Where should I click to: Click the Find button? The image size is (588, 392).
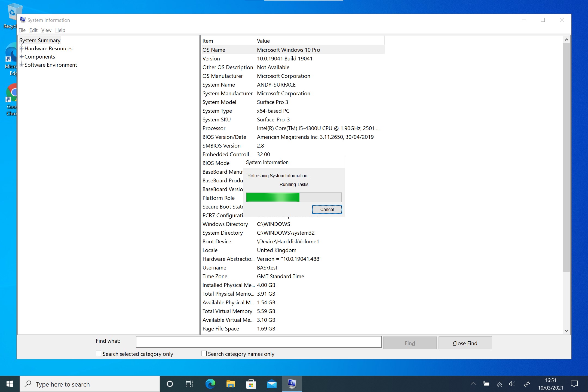[x=410, y=343]
